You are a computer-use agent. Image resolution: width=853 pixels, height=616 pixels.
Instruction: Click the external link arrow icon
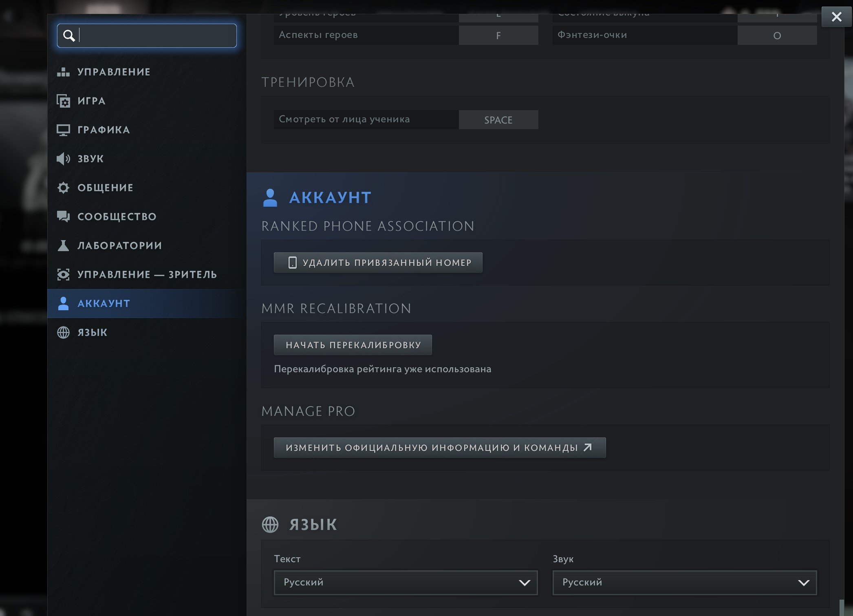(x=588, y=448)
